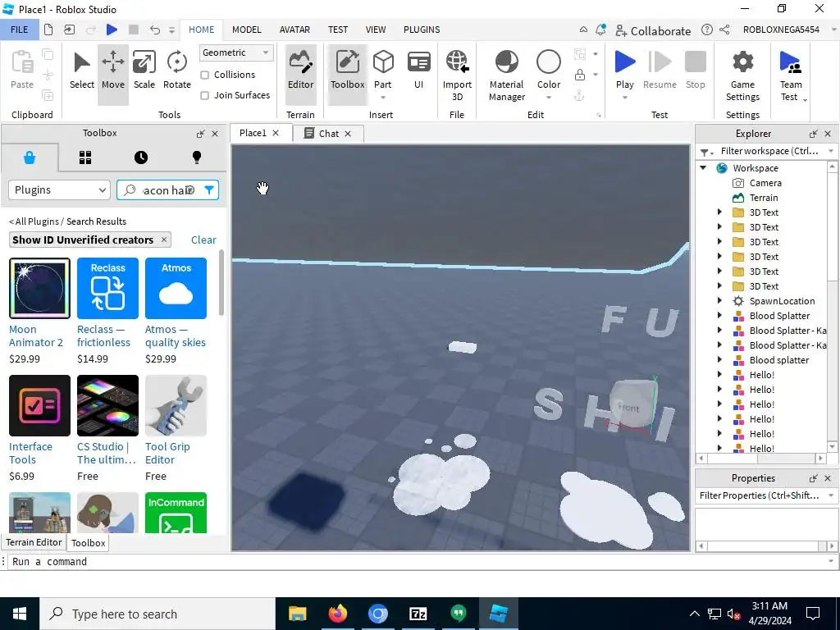Image resolution: width=840 pixels, height=630 pixels.
Task: Open the Toolbox Marketplace tab
Action: pyautogui.click(x=30, y=157)
